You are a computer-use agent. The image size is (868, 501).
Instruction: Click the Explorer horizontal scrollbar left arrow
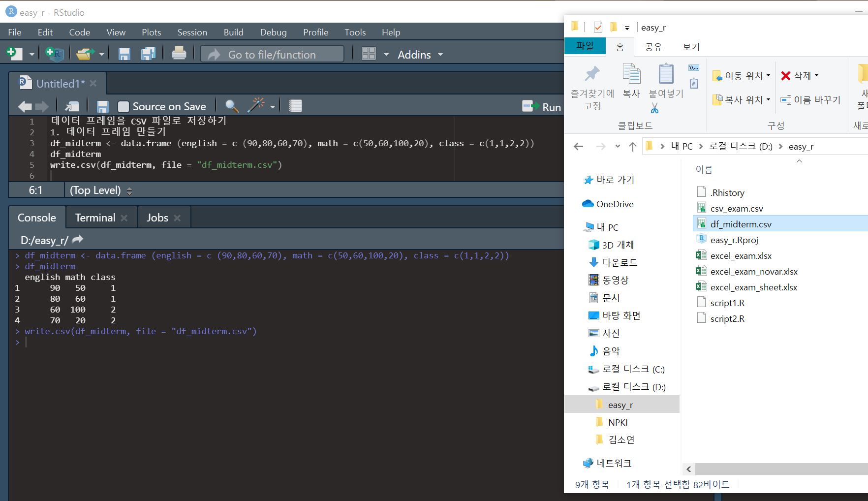click(688, 469)
